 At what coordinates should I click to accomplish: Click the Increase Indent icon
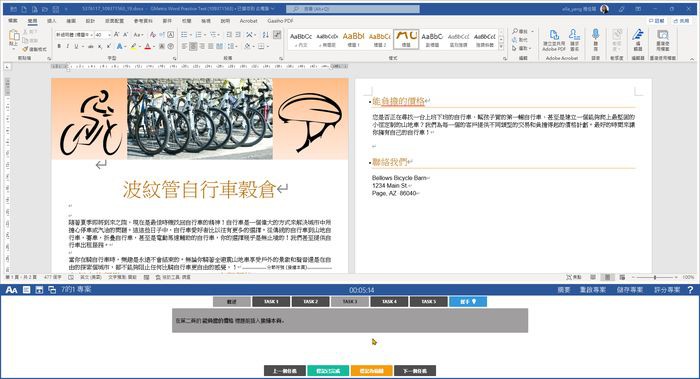(x=238, y=34)
